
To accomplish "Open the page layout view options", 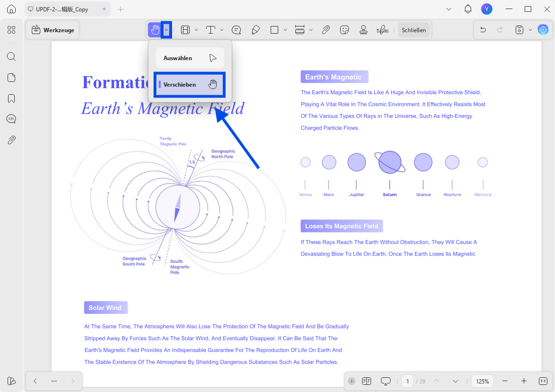I will (x=367, y=381).
